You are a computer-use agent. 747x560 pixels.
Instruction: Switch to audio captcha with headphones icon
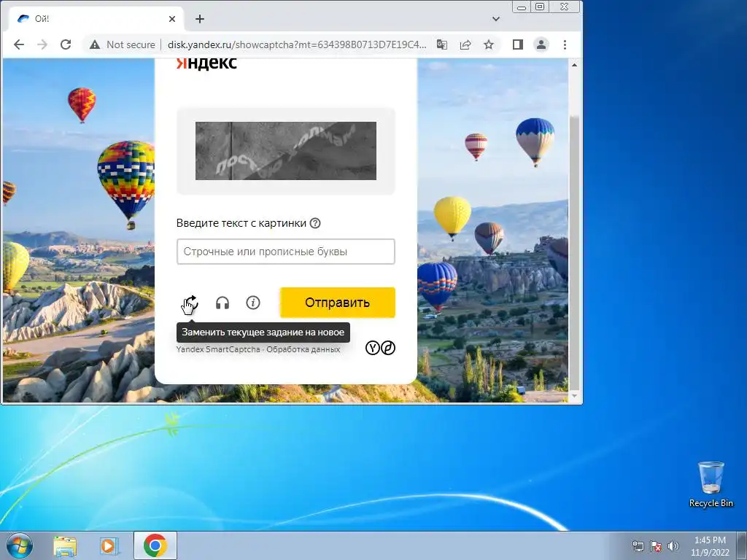click(222, 303)
